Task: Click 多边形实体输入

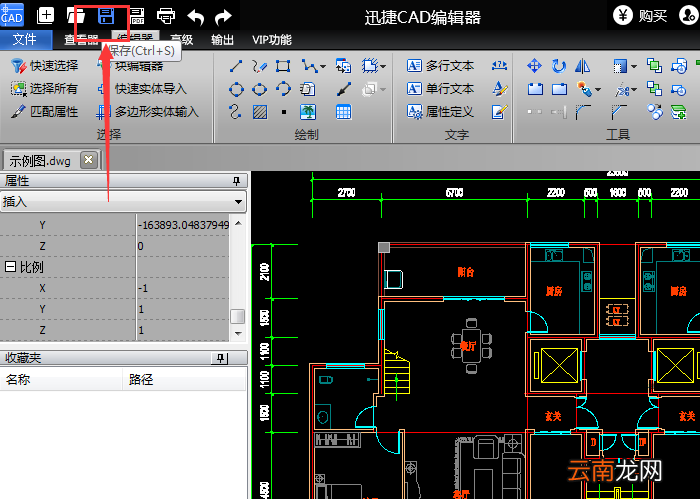Action: tap(147, 112)
